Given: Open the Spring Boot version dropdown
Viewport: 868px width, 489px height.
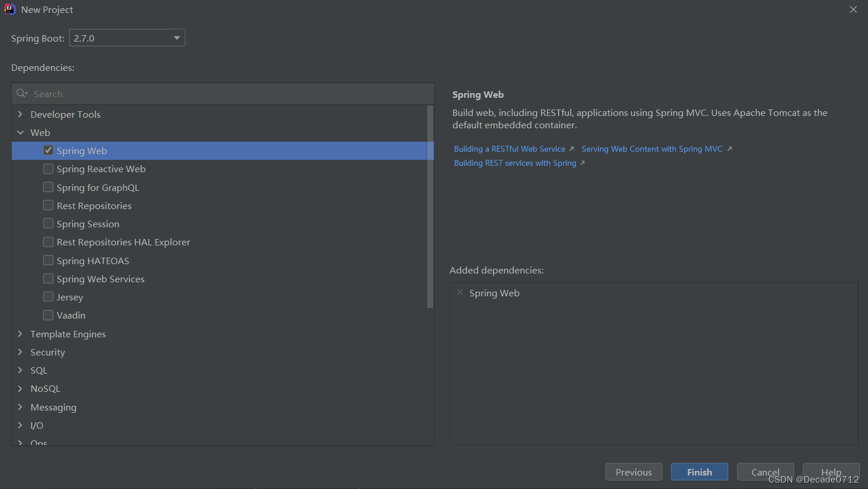Looking at the screenshot, I should 127,38.
